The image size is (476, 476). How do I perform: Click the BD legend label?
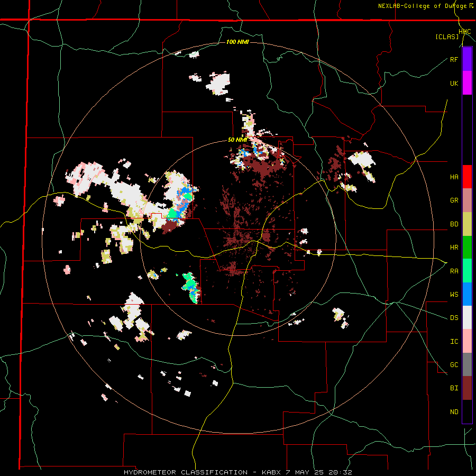454,224
